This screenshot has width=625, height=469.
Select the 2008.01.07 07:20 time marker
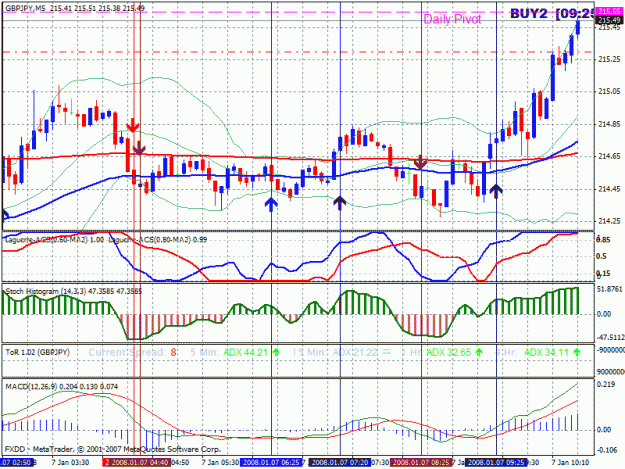[x=340, y=463]
